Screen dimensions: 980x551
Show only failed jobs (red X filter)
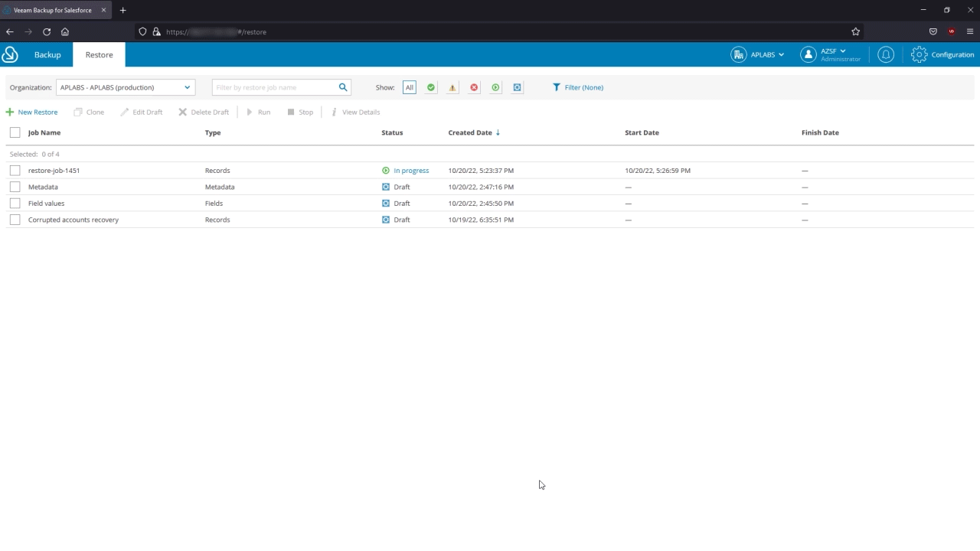click(x=474, y=87)
